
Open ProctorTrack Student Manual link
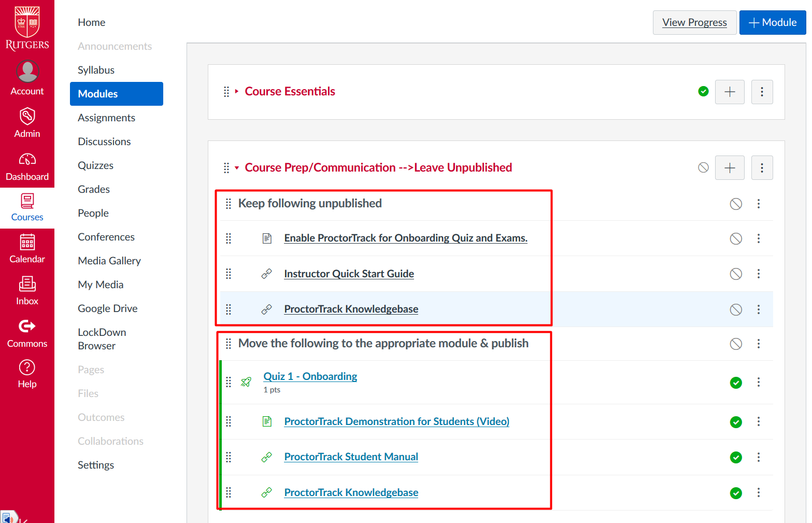351,457
